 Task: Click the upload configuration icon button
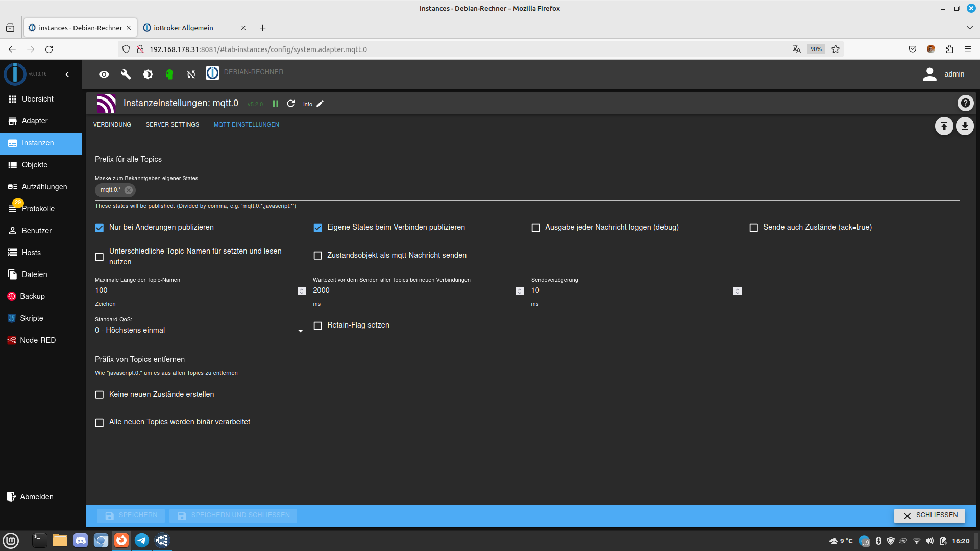coord(944,126)
